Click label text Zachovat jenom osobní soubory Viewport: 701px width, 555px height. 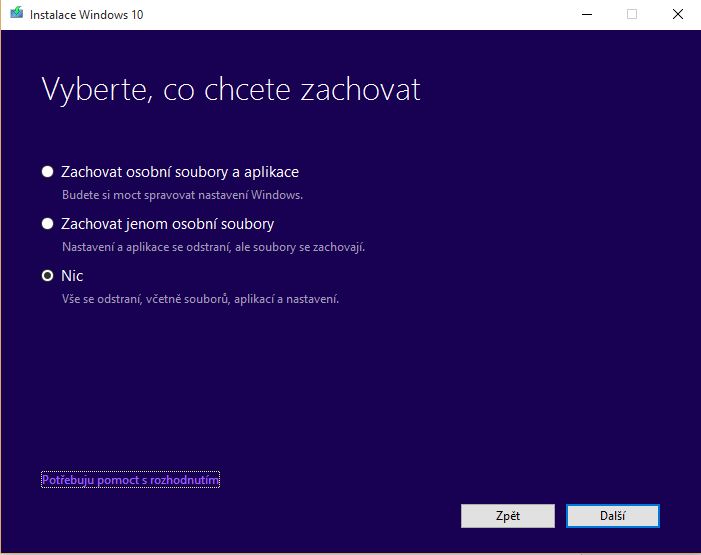[168, 224]
